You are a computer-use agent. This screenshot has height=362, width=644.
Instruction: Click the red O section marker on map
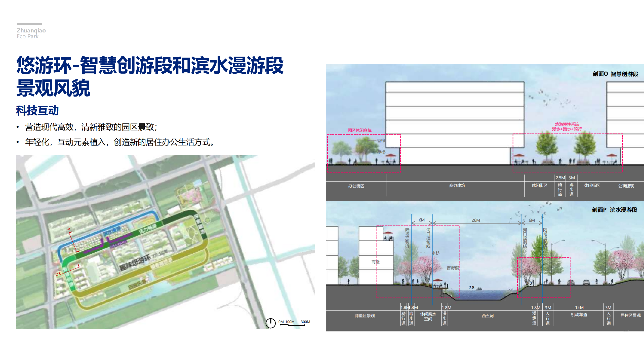click(57, 274)
